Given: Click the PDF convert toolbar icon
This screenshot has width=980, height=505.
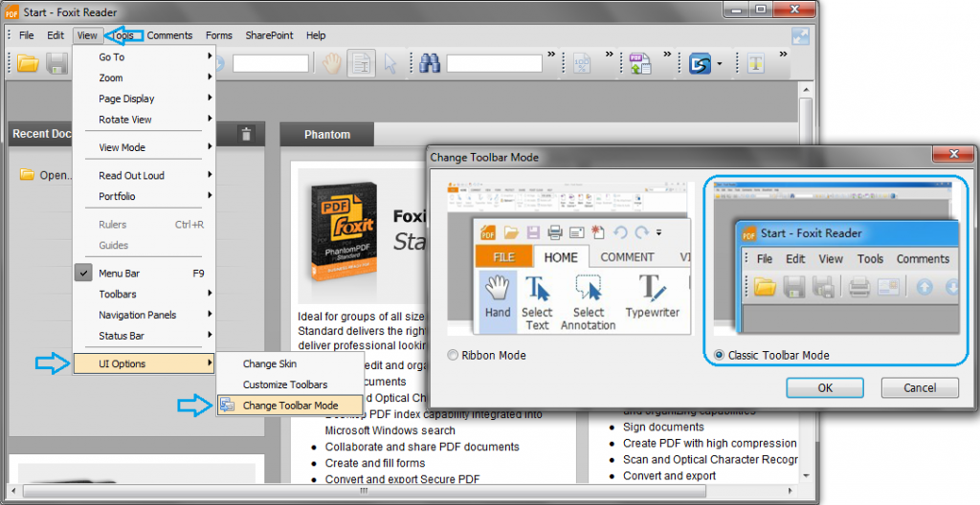Looking at the screenshot, I should [640, 63].
